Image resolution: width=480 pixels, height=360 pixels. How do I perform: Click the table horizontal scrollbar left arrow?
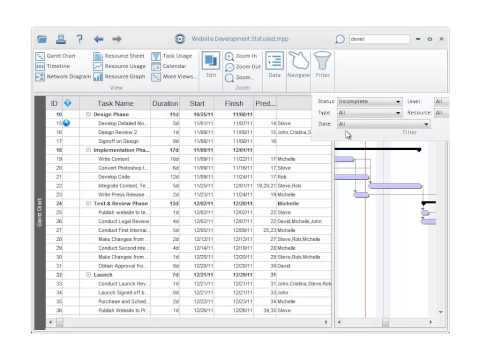(x=51, y=322)
